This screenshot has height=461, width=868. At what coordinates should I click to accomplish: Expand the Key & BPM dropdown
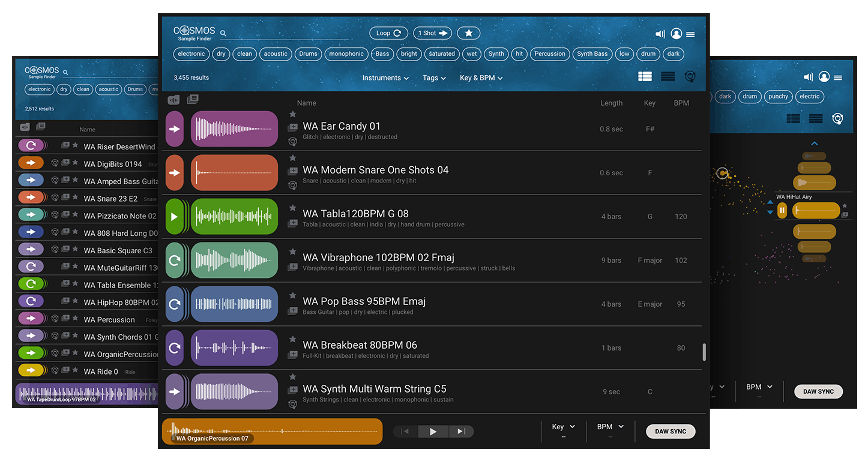tap(481, 78)
